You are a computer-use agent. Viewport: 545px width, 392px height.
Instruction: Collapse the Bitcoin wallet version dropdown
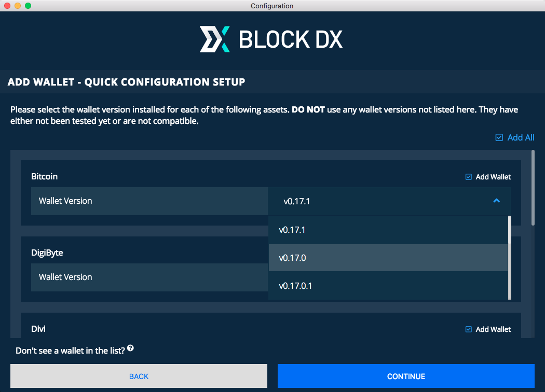pyautogui.click(x=389, y=201)
